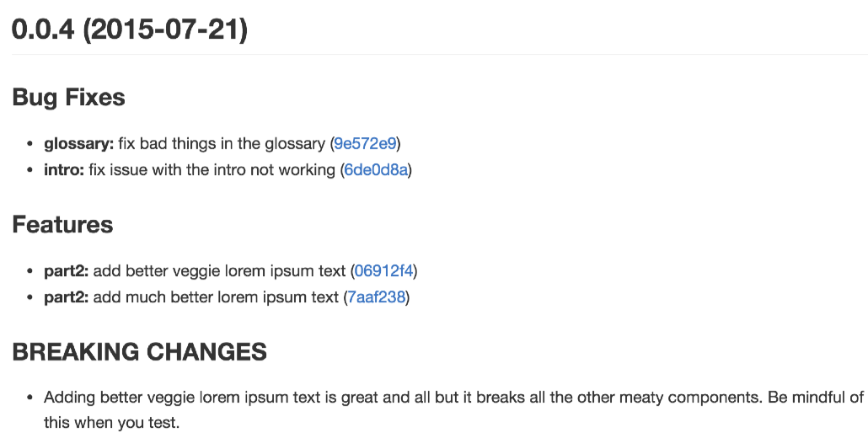868x438 pixels.
Task: Click the bullet point before "intro:"
Action: (x=30, y=170)
